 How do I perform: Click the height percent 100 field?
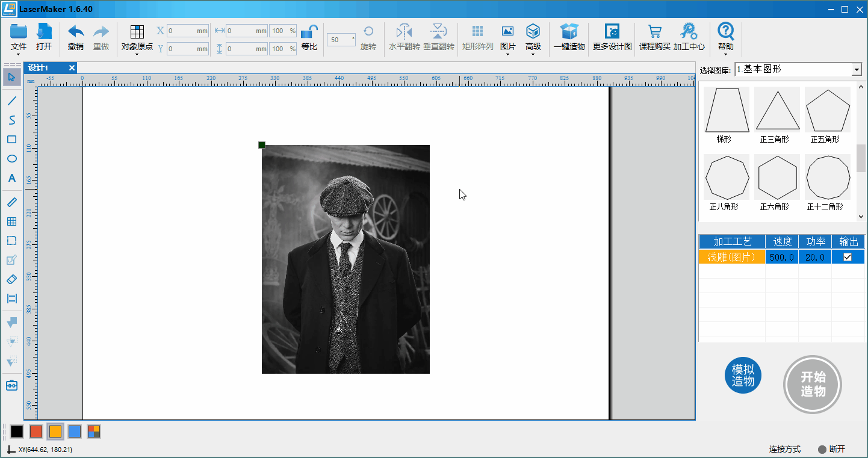(x=283, y=49)
